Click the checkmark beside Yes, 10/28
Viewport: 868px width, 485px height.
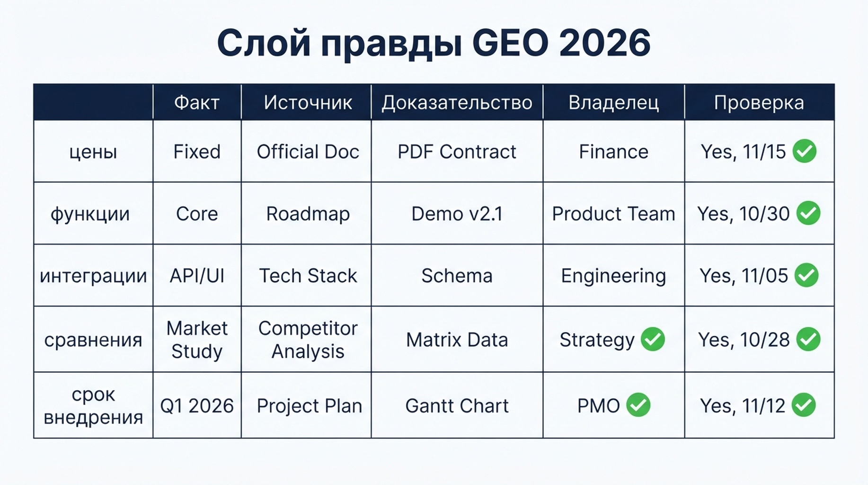point(808,339)
